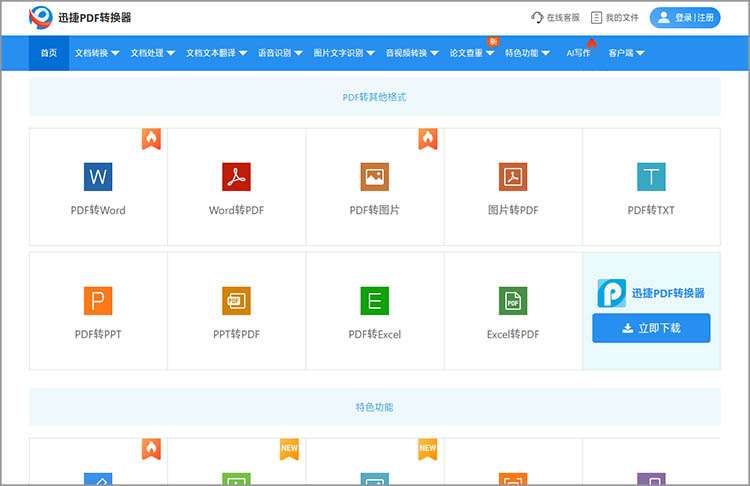Click the 图片转PDF label

pyautogui.click(x=513, y=210)
